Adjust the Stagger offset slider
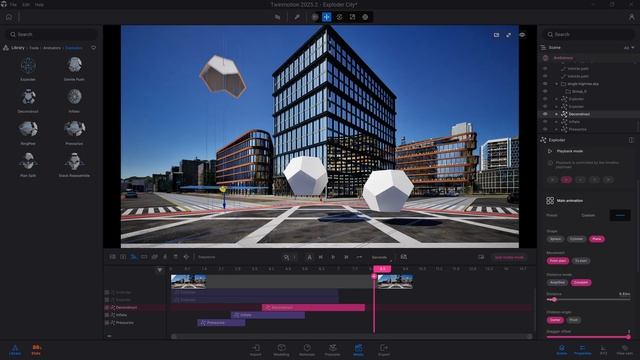 (588, 337)
